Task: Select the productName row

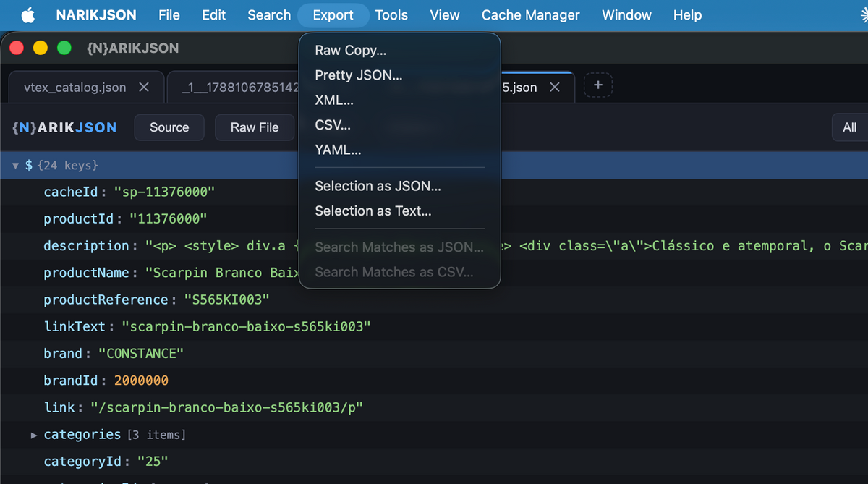Action: [x=434, y=273]
